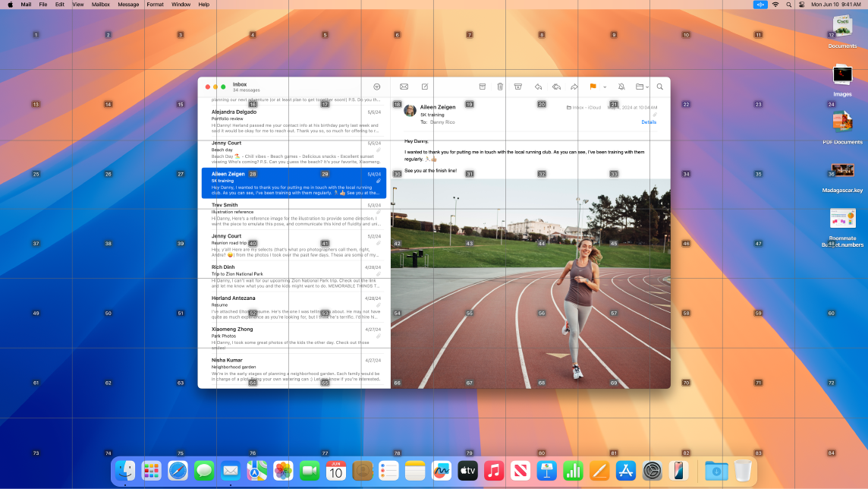Open the Message menu in the menu bar

[x=128, y=4]
